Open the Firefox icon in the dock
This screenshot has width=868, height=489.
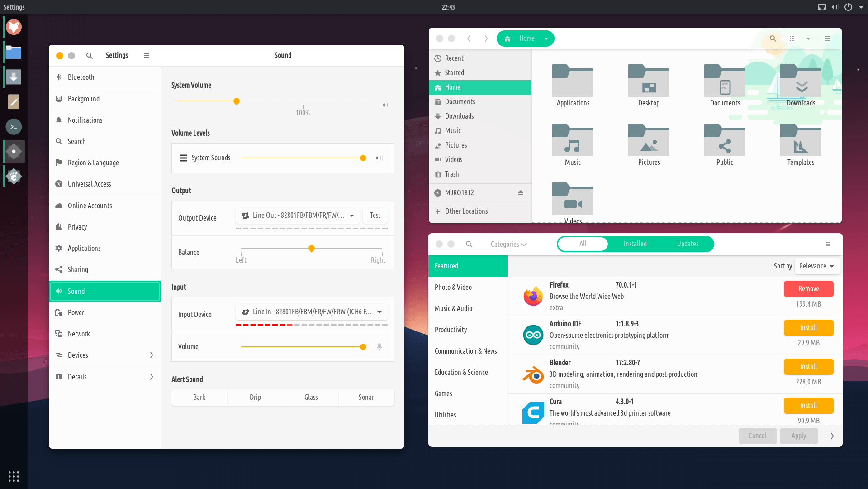(x=14, y=27)
